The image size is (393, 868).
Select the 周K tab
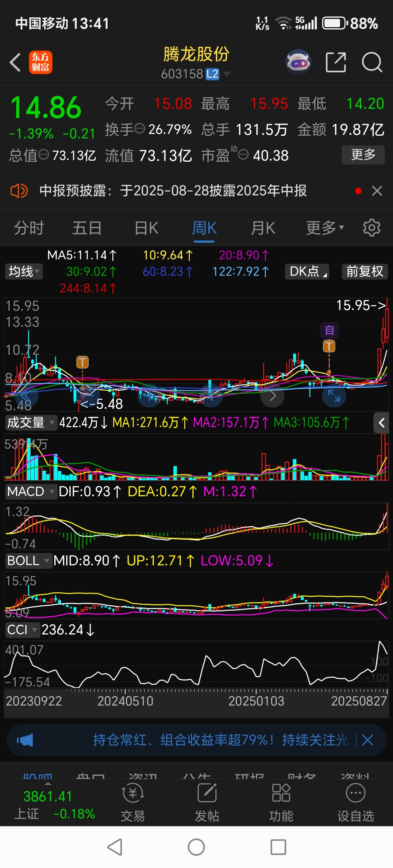click(x=204, y=228)
